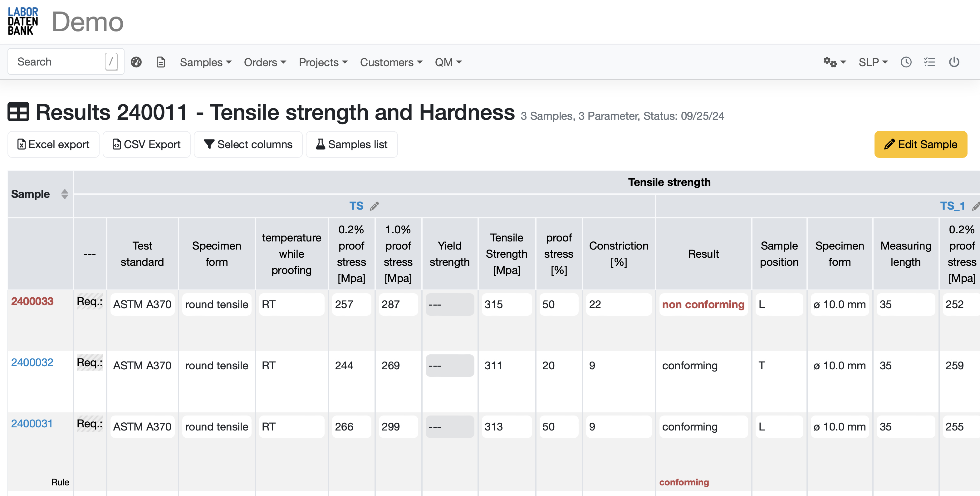Open sample 2400032 link
The height and width of the screenshot is (496, 980).
(x=32, y=362)
